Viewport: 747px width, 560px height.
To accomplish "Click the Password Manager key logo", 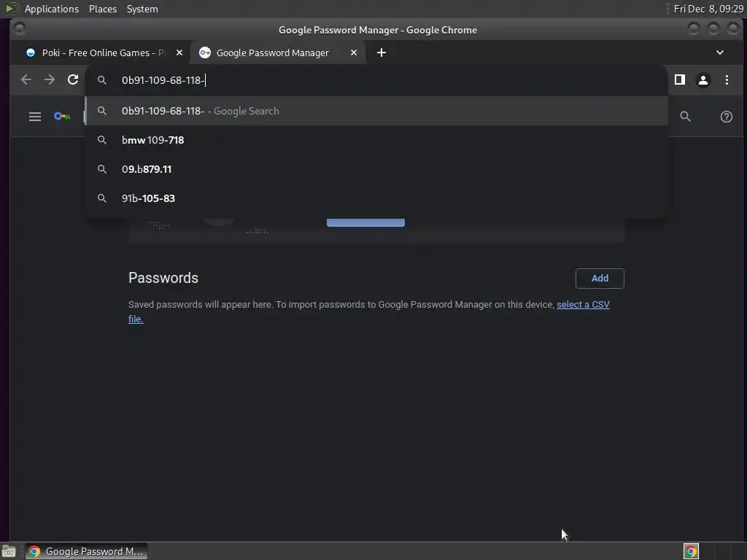I will click(x=62, y=116).
